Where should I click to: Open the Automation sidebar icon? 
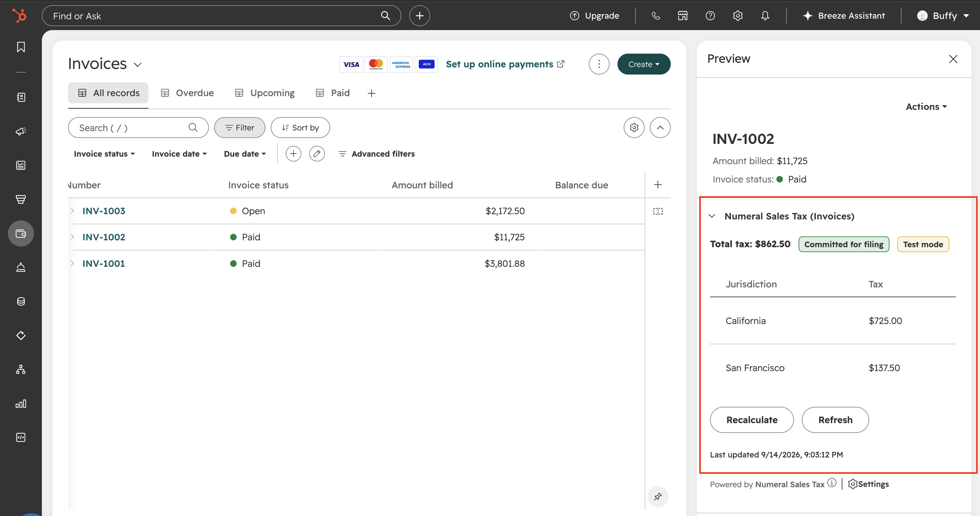click(21, 369)
